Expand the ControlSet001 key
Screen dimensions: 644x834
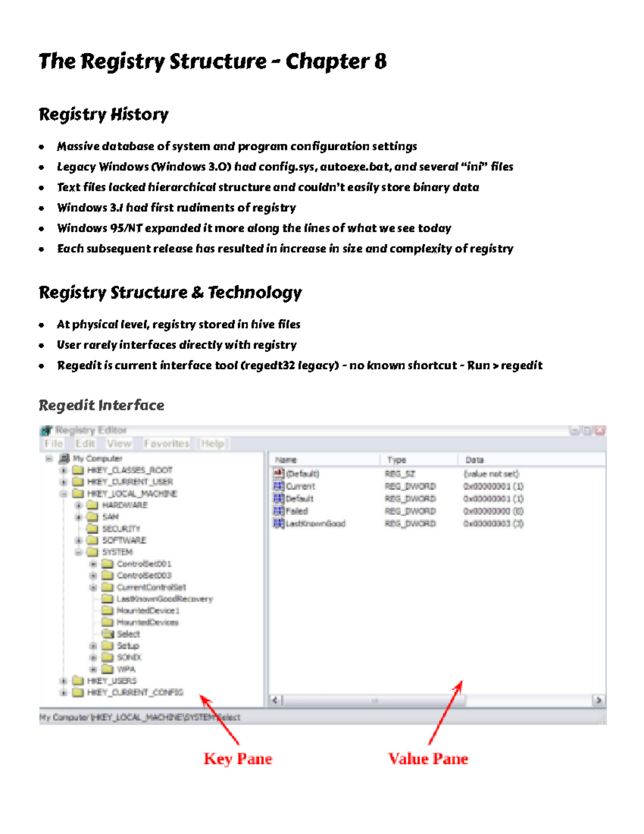click(92, 564)
